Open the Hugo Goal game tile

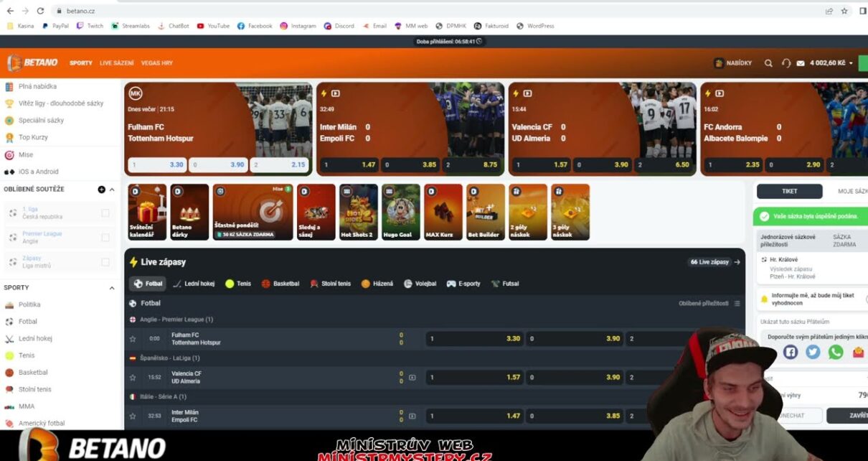point(400,212)
